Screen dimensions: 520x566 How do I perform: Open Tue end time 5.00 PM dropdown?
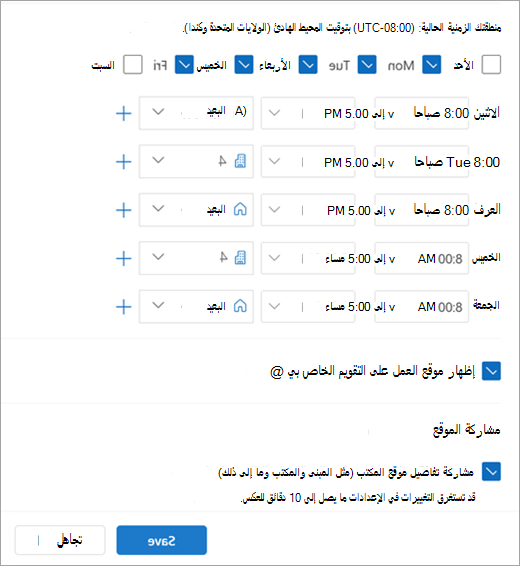coord(308,162)
